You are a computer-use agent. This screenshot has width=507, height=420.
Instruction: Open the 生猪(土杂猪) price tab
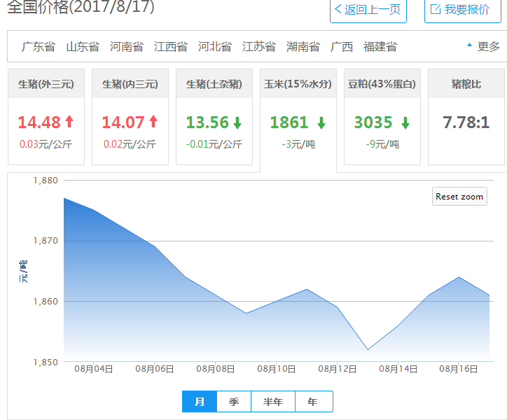(x=214, y=117)
